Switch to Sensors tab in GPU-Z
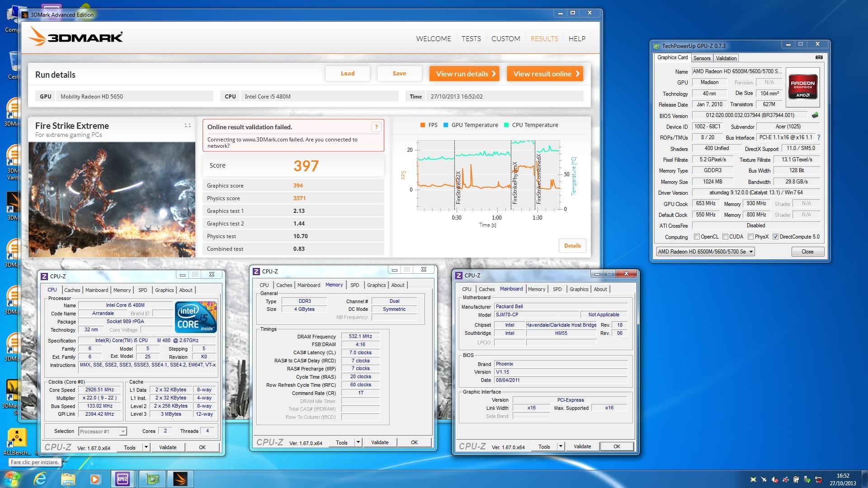The width and height of the screenshot is (868, 488). pyautogui.click(x=702, y=58)
